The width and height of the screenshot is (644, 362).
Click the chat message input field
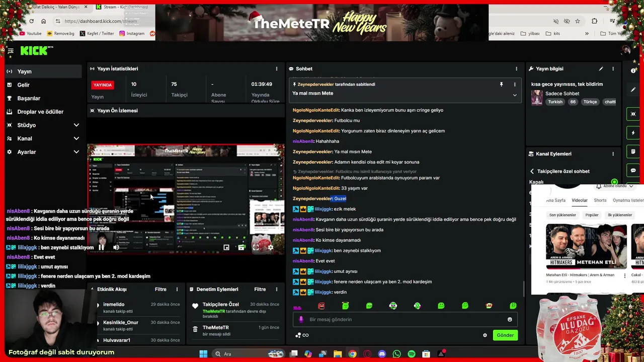[405, 319]
